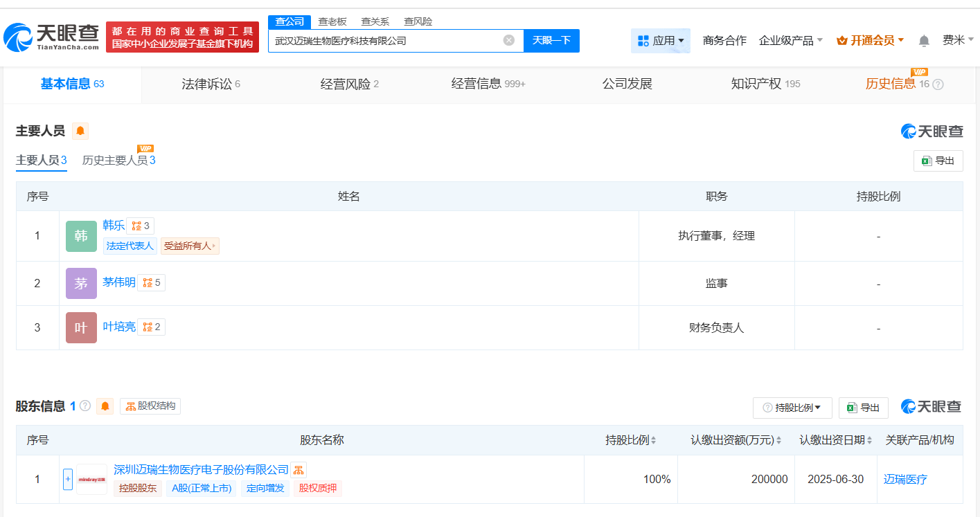Switch to the 公司发展 tab
This screenshot has width=980, height=517.
(627, 84)
